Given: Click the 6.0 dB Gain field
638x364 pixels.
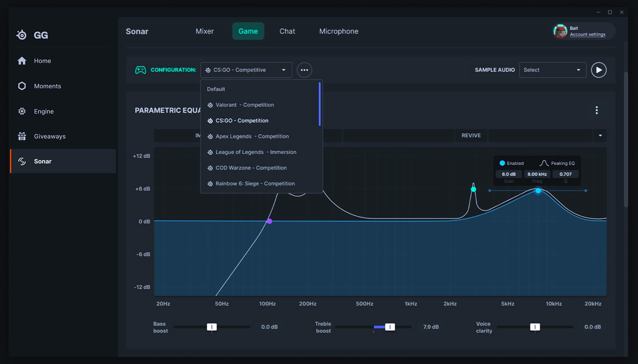Looking at the screenshot, I should pyautogui.click(x=508, y=174).
